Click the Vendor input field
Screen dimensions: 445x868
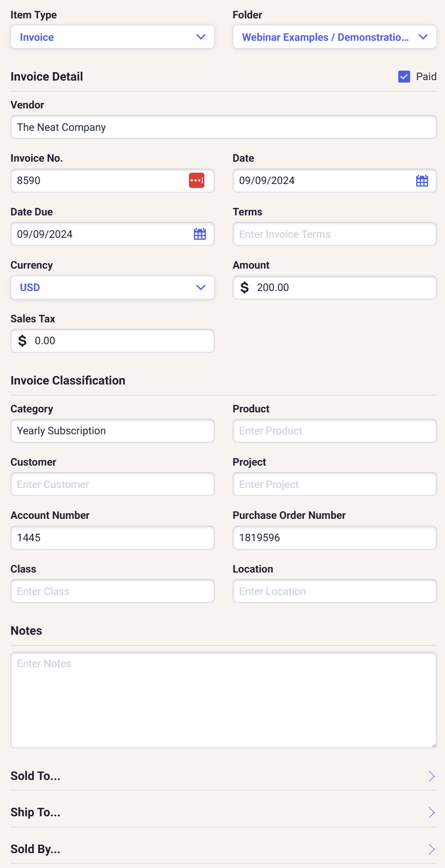(223, 127)
